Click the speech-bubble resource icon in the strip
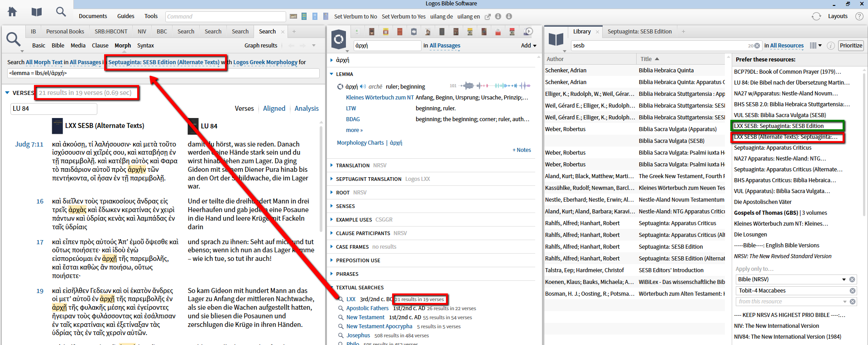Screen dimensions: 868x345 click(x=414, y=32)
